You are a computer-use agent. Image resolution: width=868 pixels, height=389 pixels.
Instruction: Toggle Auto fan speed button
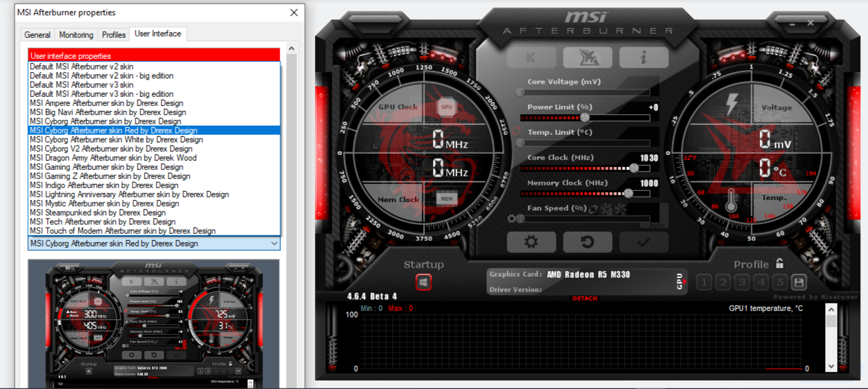point(656,225)
